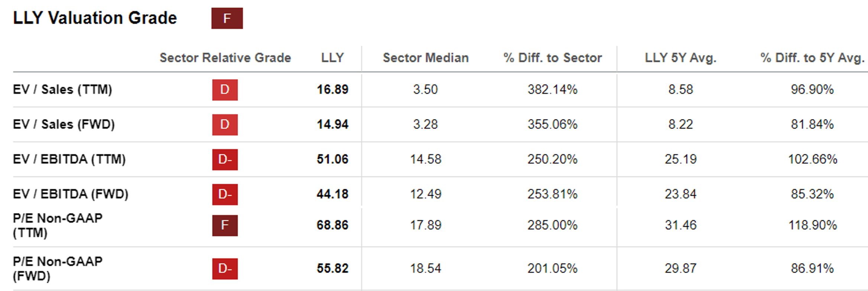Open the P/E Non-GAAP (TTM) metric link
The height and width of the screenshot is (291, 868).
click(x=58, y=225)
